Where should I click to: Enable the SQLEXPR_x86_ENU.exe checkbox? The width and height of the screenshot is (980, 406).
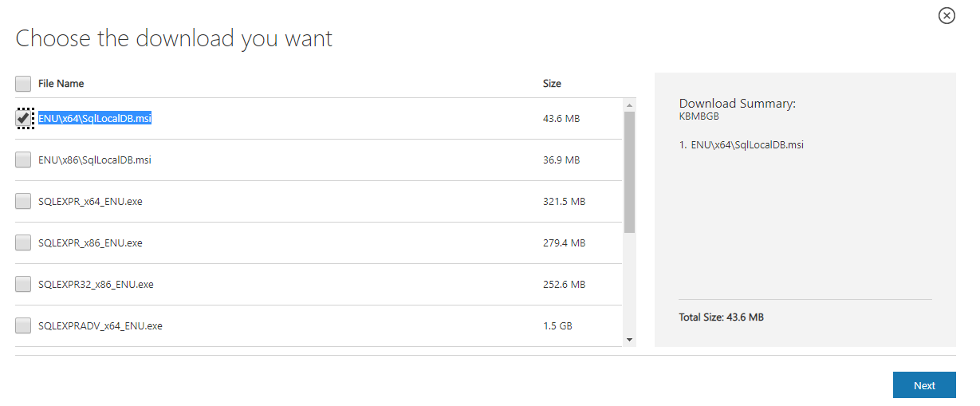pyautogui.click(x=23, y=243)
